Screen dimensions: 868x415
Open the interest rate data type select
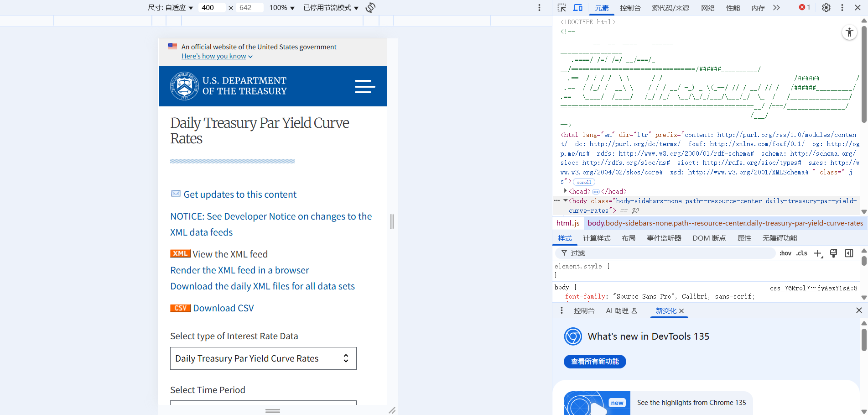(263, 358)
